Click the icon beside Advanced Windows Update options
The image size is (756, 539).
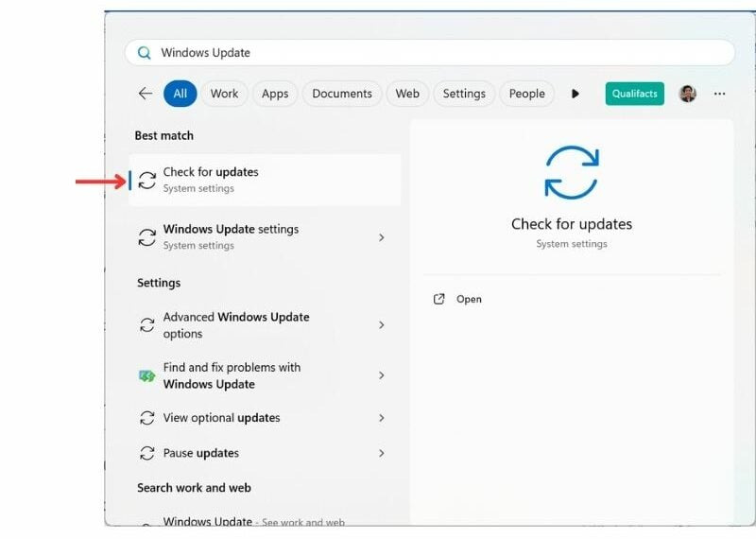(x=147, y=324)
